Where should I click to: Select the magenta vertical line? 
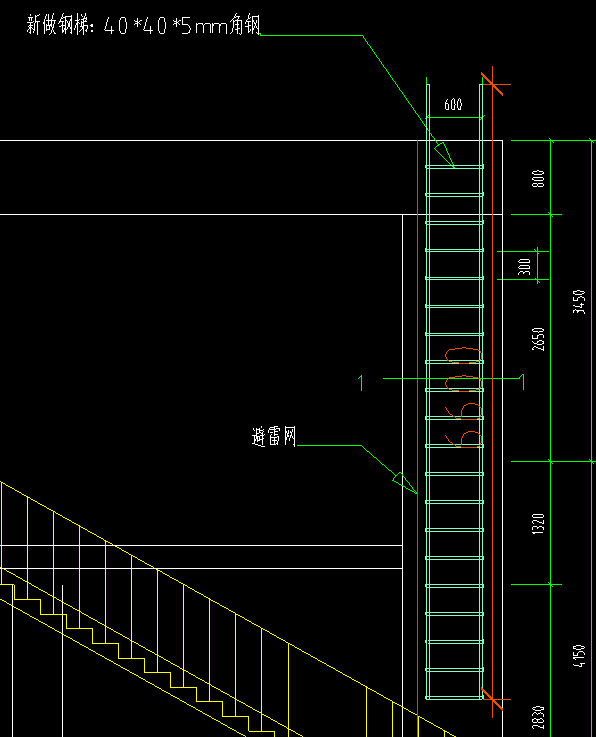pyautogui.click(x=418, y=437)
